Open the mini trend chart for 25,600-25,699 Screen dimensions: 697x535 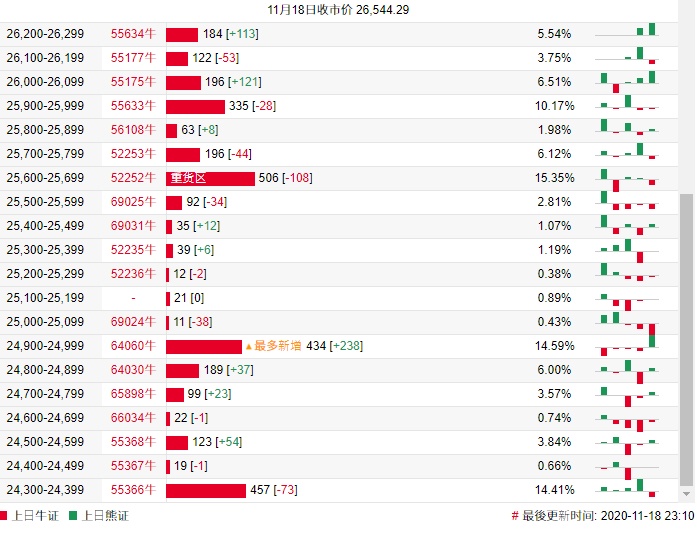[627, 178]
